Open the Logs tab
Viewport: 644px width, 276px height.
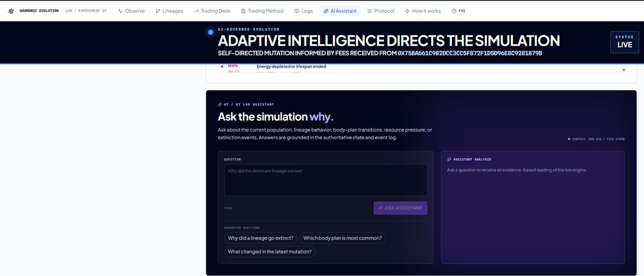[303, 11]
